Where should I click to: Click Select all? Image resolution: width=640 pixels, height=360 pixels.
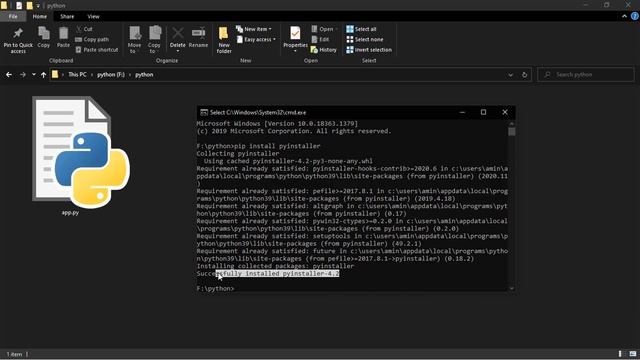click(361, 29)
